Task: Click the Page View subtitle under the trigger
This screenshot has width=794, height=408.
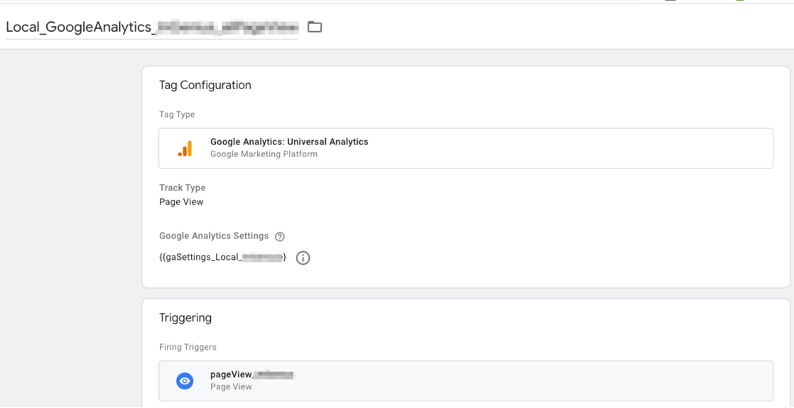Action: [231, 387]
